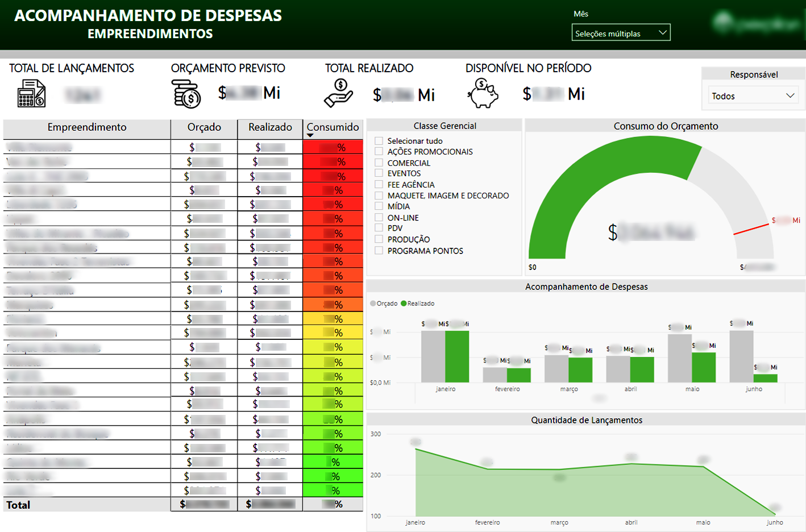
Task: Click the piggy bank icon for Disponível no Período
Action: pos(483,93)
